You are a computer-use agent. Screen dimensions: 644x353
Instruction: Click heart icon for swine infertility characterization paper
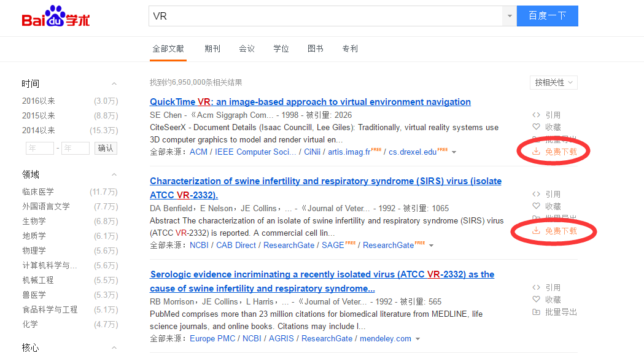pyautogui.click(x=536, y=206)
